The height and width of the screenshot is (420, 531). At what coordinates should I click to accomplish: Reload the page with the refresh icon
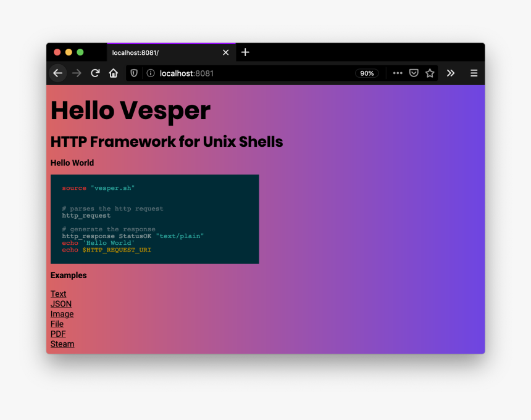(95, 73)
